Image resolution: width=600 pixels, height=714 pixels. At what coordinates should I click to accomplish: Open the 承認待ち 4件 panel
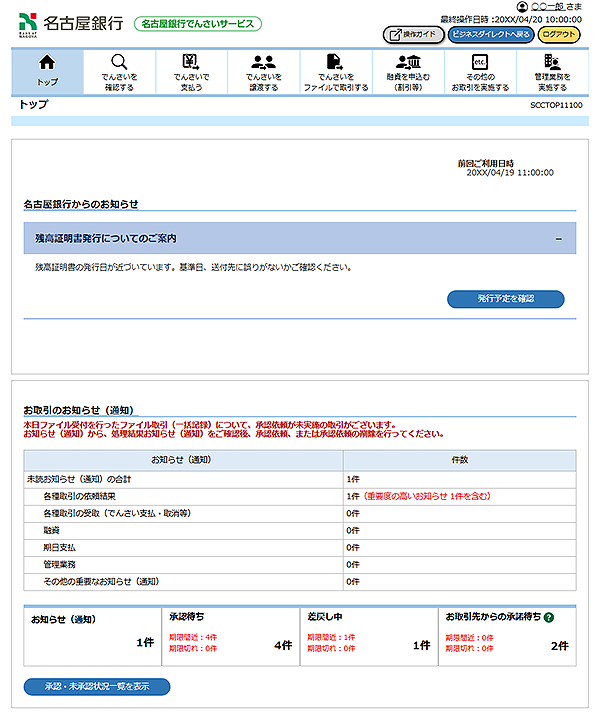[x=230, y=637]
